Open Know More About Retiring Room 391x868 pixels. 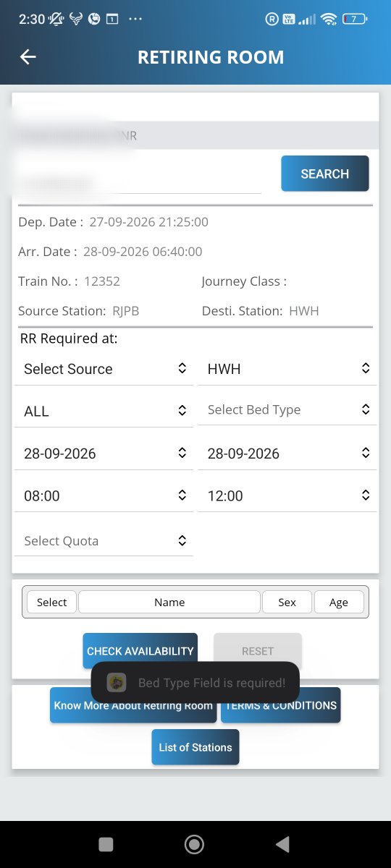(x=133, y=705)
